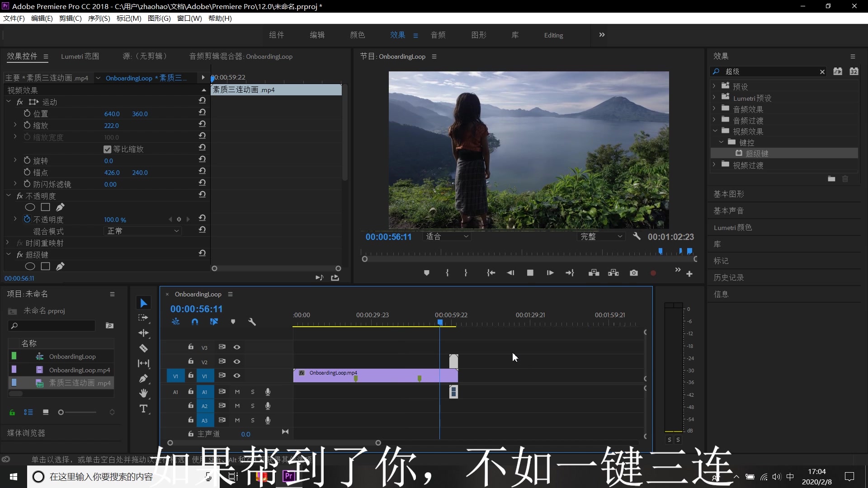The image size is (868, 488).
Task: Open 混合模式 blend mode dropdown
Action: point(143,231)
